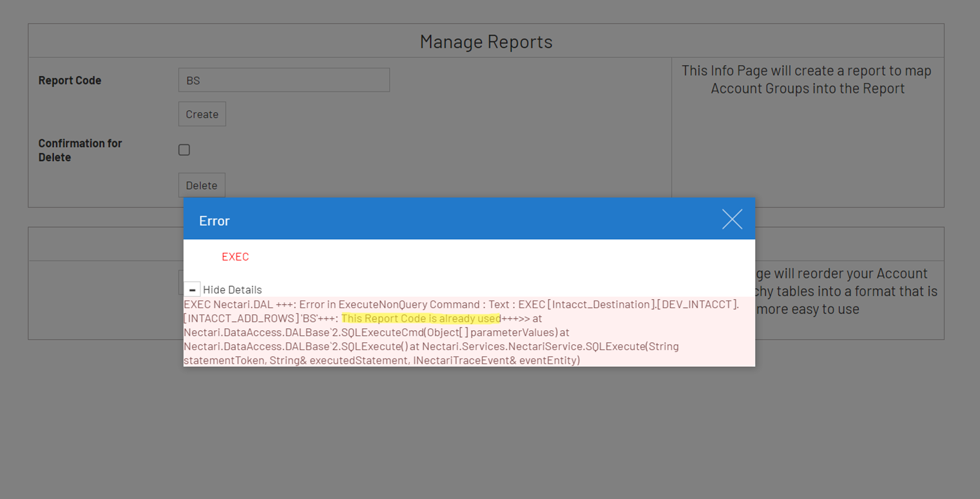Focus the Report Code input field
Viewport: 980px width, 499px height.
[x=283, y=81]
